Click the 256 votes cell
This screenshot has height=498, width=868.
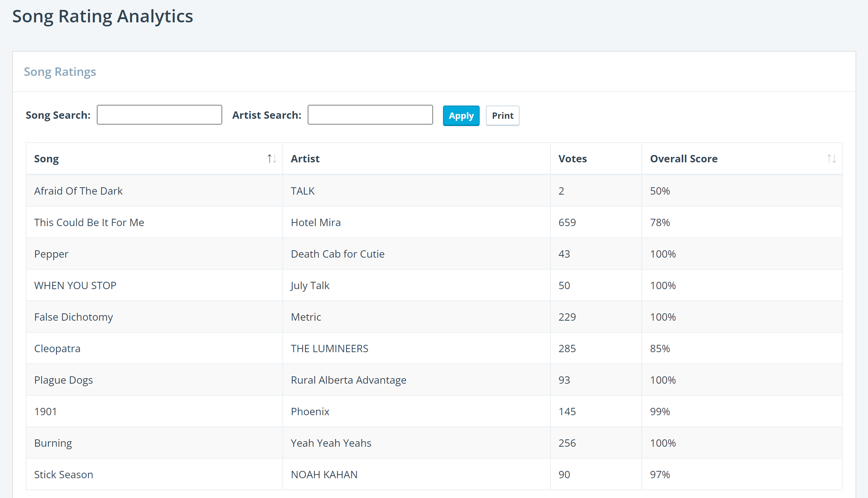click(596, 443)
